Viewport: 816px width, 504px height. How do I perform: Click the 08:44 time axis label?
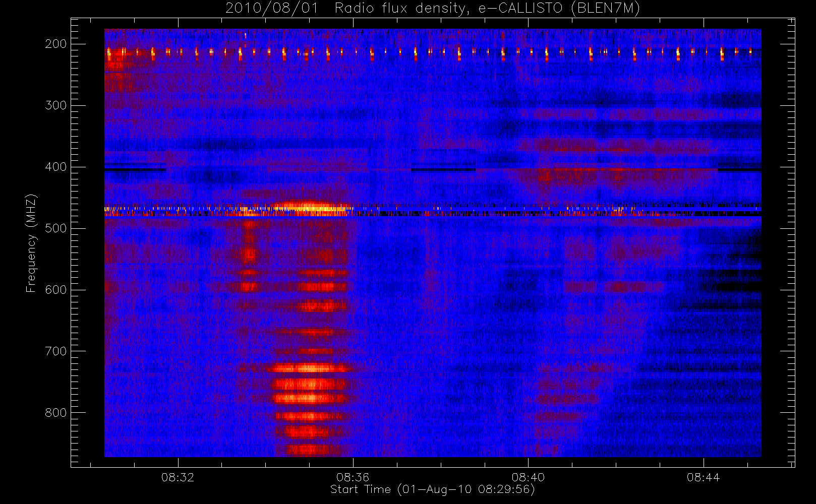tap(703, 477)
